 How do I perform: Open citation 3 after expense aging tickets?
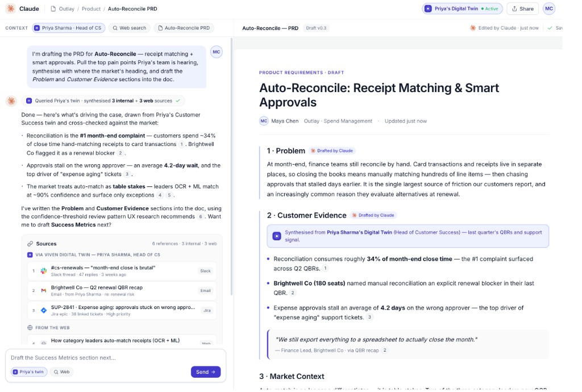coord(127,174)
